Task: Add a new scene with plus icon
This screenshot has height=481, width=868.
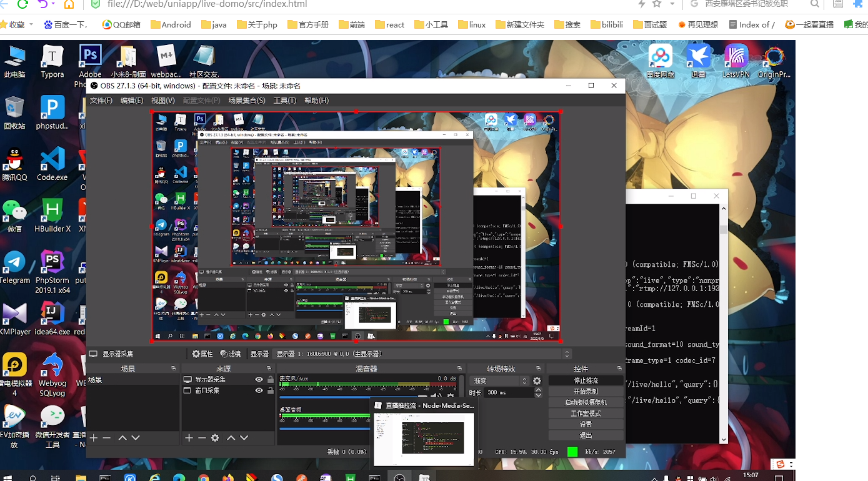Action: [x=94, y=438]
